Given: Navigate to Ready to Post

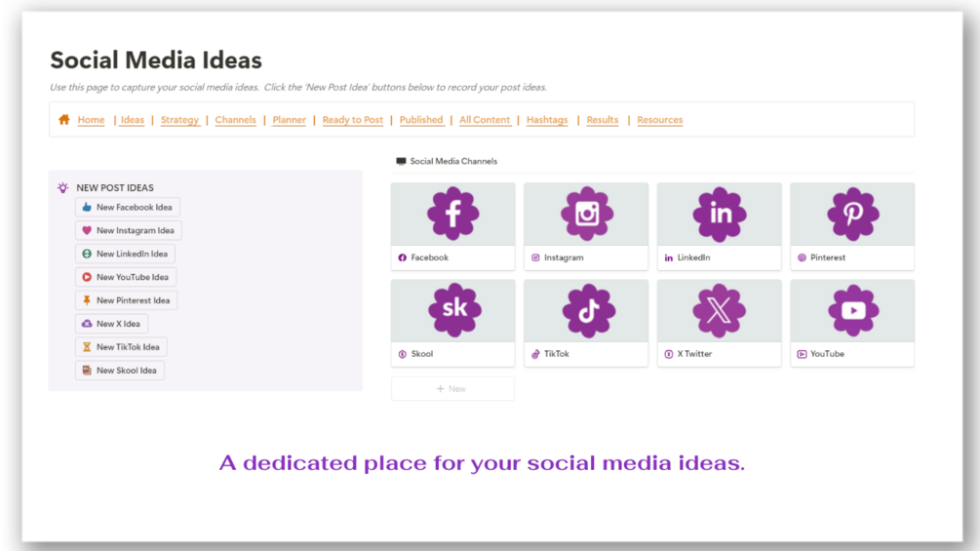Looking at the screenshot, I should (x=353, y=120).
